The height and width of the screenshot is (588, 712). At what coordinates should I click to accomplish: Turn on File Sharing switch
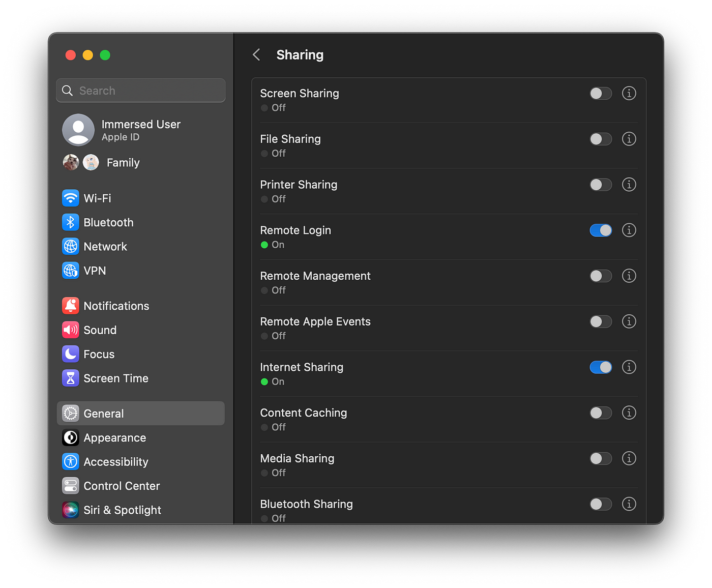point(601,139)
